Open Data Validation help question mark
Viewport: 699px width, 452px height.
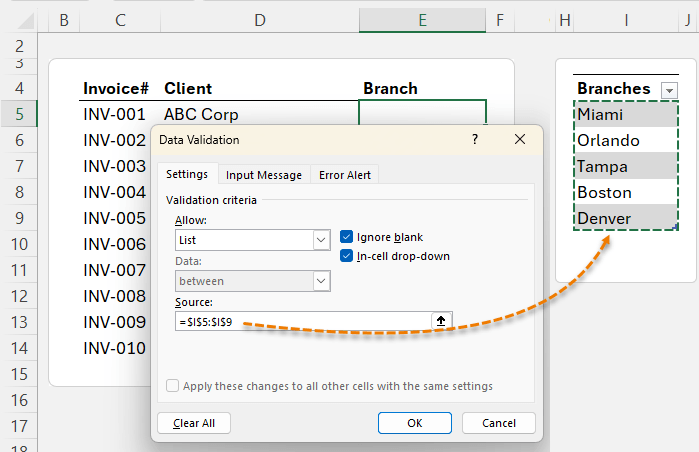pos(475,140)
